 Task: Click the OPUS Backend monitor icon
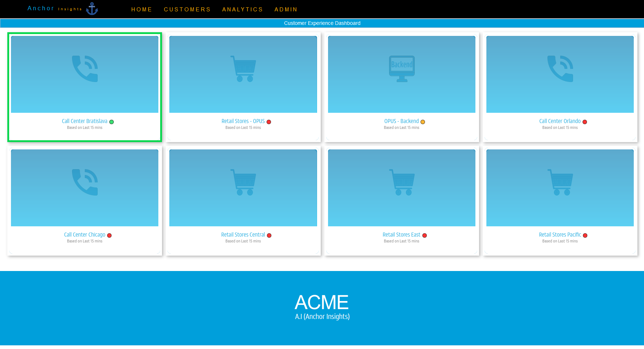pos(402,68)
